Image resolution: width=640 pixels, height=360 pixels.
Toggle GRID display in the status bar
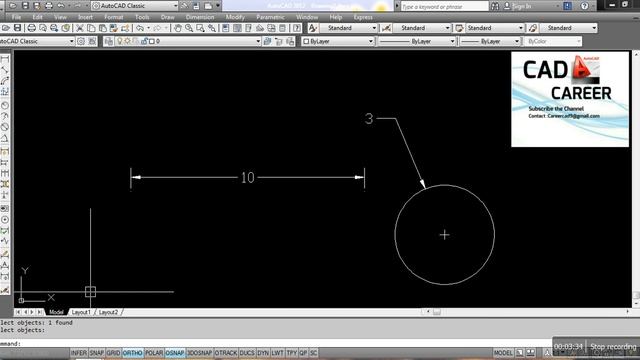tap(113, 353)
